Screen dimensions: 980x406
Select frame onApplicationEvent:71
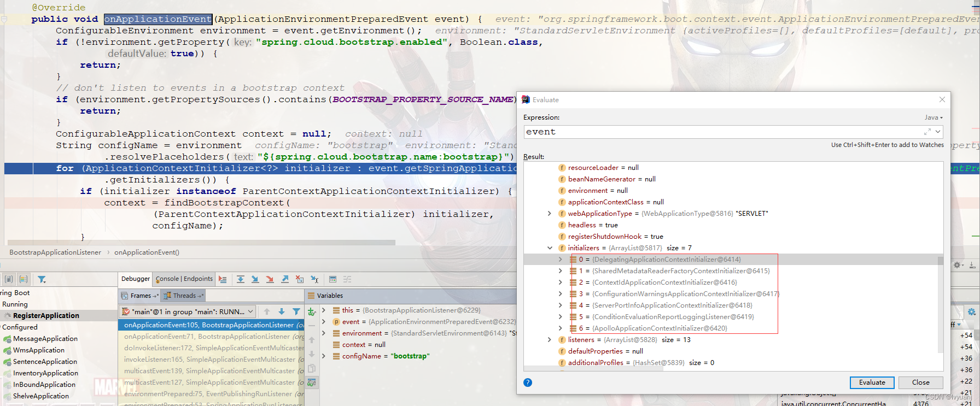pos(211,337)
